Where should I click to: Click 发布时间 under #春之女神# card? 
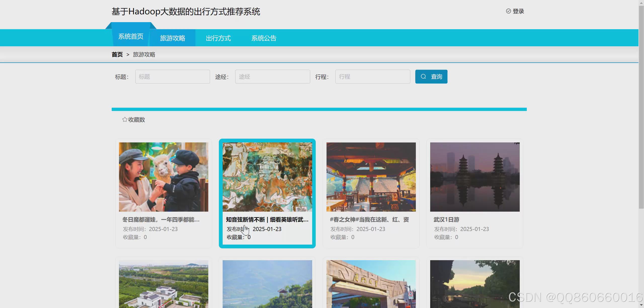[x=358, y=229]
